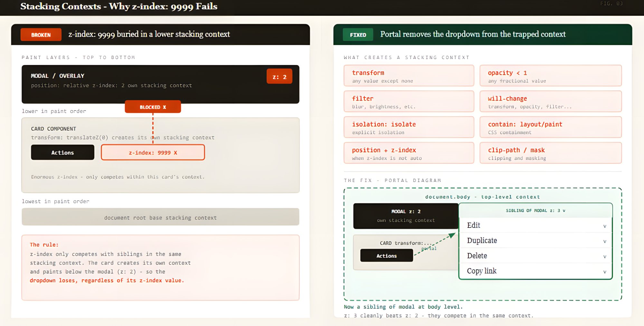Click the orange z: 2 badge
Viewport: 644px width, 326px height.
click(x=279, y=77)
